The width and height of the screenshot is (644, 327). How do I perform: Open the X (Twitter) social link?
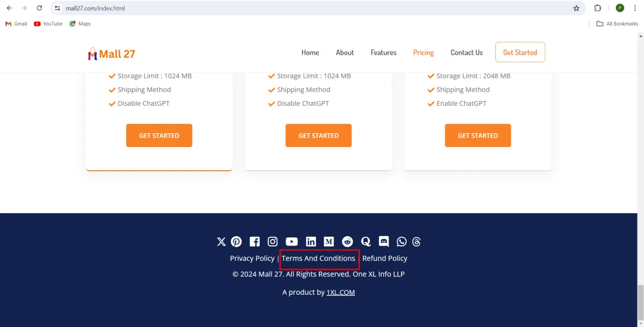[221, 242]
